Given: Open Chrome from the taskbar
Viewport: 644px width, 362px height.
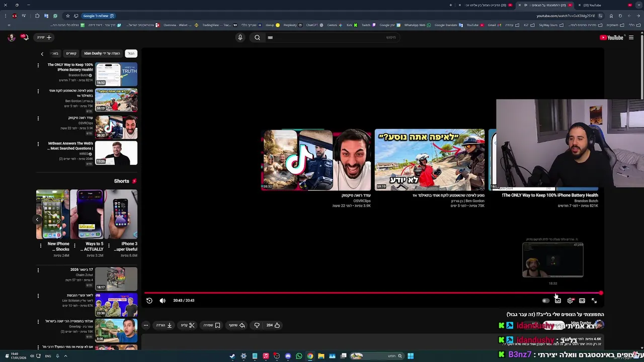Looking at the screenshot, I should coord(310,356).
